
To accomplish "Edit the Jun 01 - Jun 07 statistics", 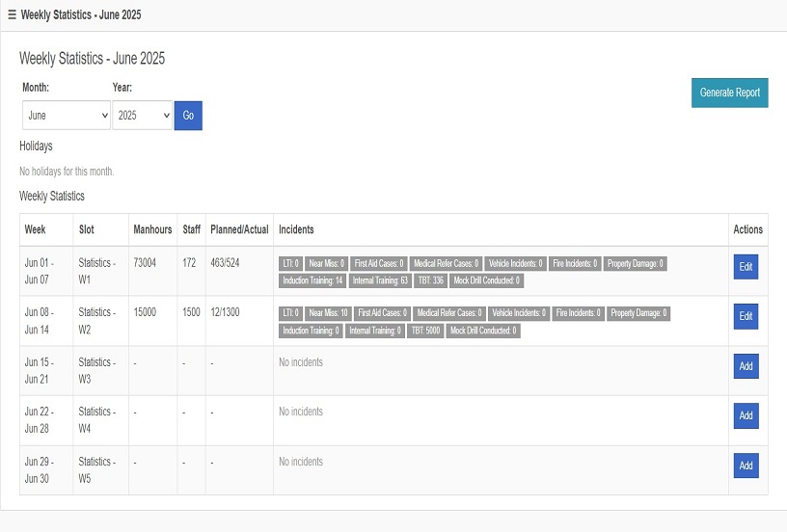I will tap(746, 266).
